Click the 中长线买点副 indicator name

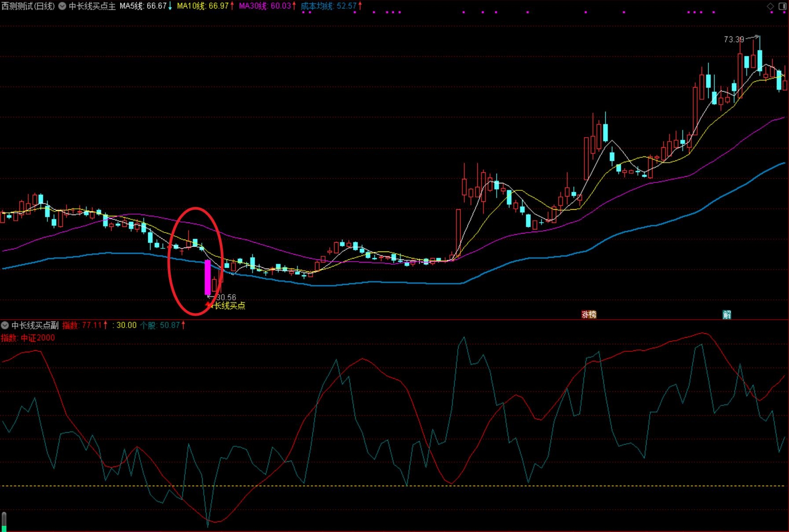35,325
